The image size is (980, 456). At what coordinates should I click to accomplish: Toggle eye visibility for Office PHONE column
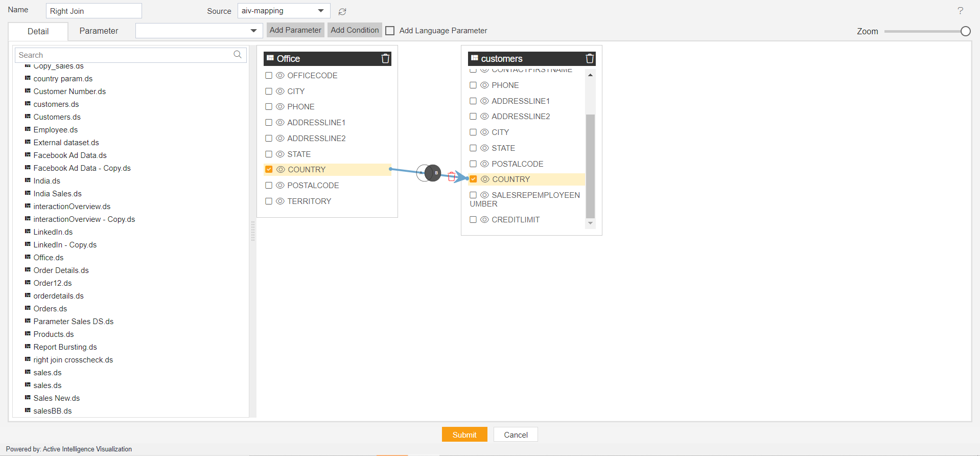[x=280, y=106]
